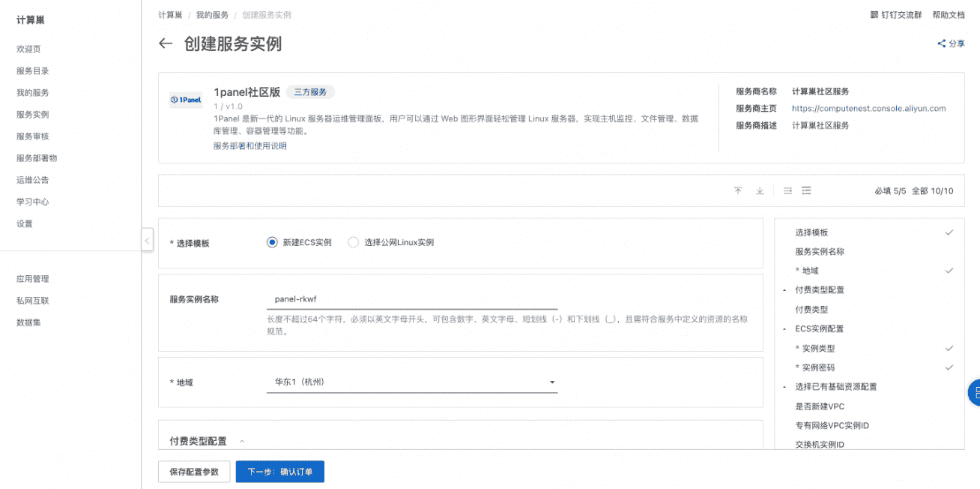The image size is (980, 489).
Task: Click the back arrow beside 创建服务实例 title
Action: 166,43
